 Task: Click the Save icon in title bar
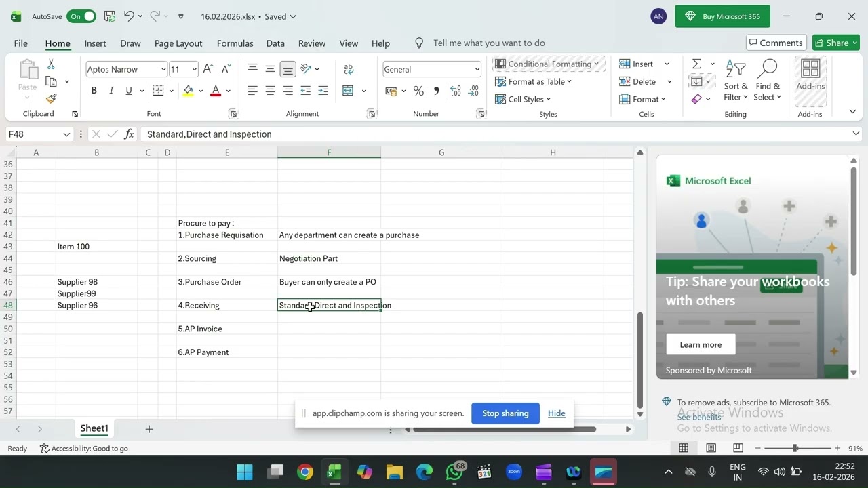tap(109, 16)
